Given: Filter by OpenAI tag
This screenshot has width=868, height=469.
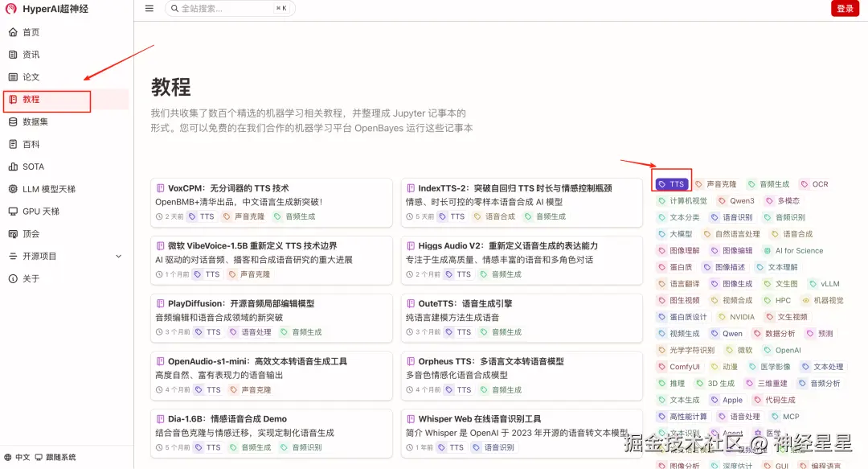Looking at the screenshot, I should (x=782, y=351).
